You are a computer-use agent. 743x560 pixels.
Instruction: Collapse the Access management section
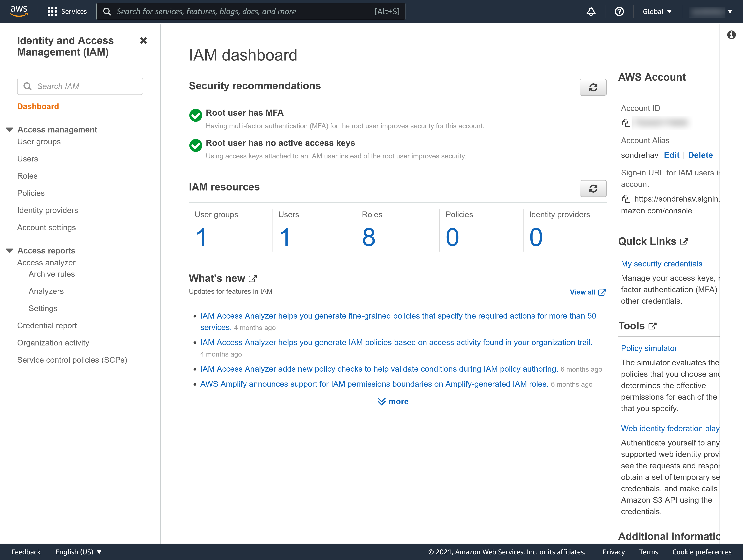click(x=9, y=130)
